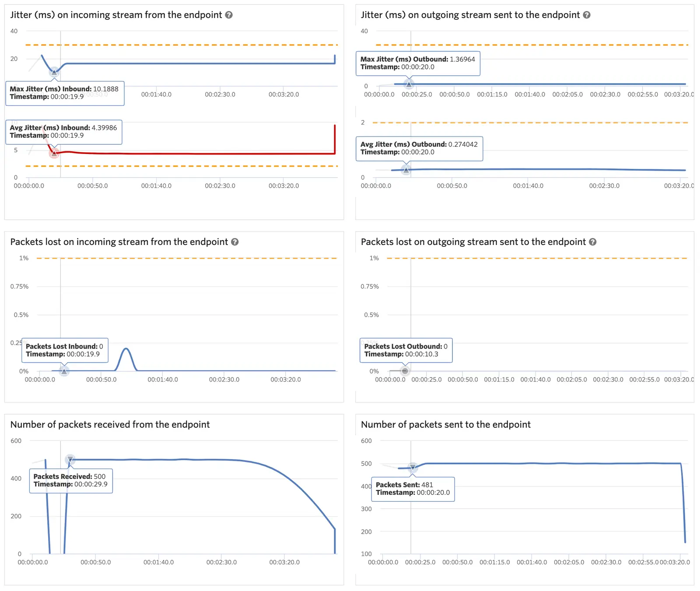This screenshot has height=591, width=700.
Task: Open help icon for outgoing packets lost
Action: point(593,242)
